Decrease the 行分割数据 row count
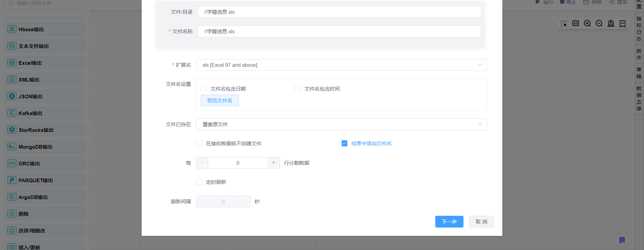Screen dimensions: 644x250 202,163
